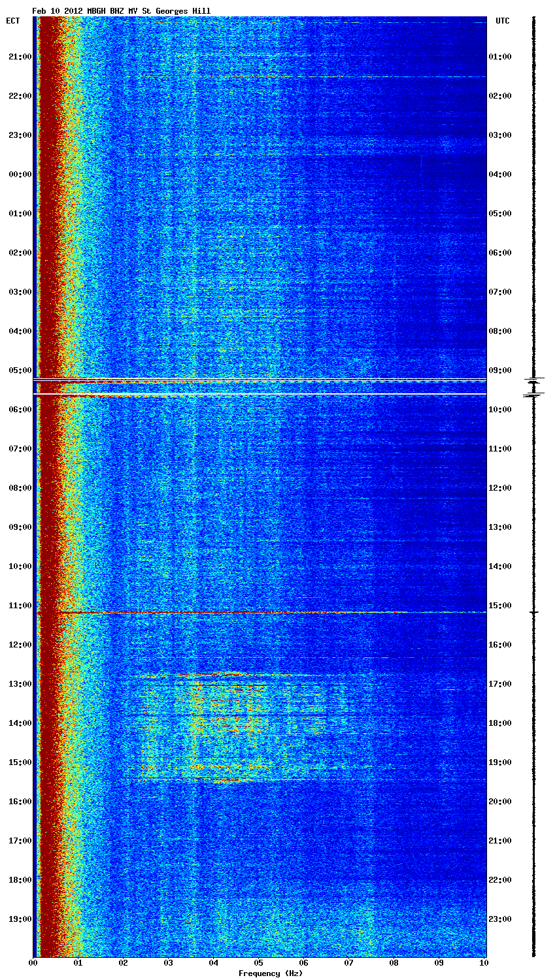Click the 07:00 label on the ECT axis
Image resolution: width=557 pixels, height=980 pixels.
click(x=20, y=449)
